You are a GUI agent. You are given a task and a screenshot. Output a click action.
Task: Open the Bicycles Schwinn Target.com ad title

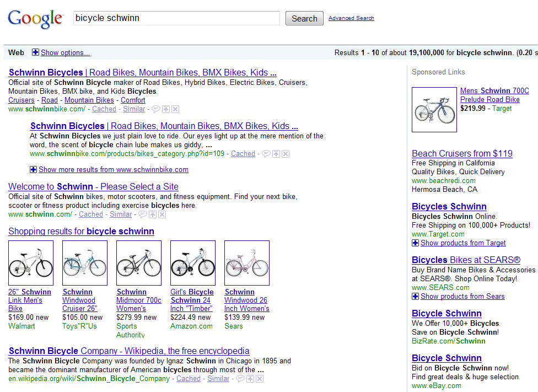[x=449, y=207]
